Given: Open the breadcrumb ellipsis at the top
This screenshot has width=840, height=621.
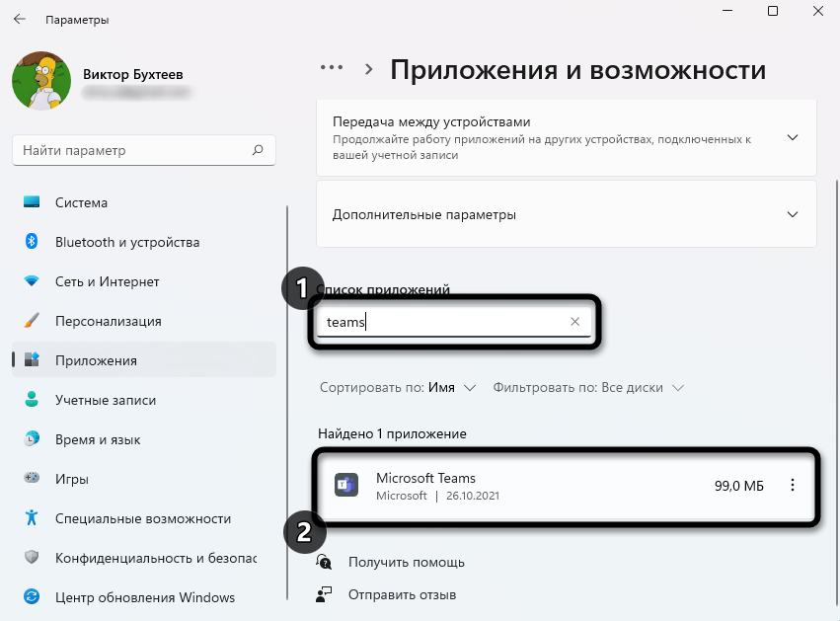Looking at the screenshot, I should click(332, 67).
